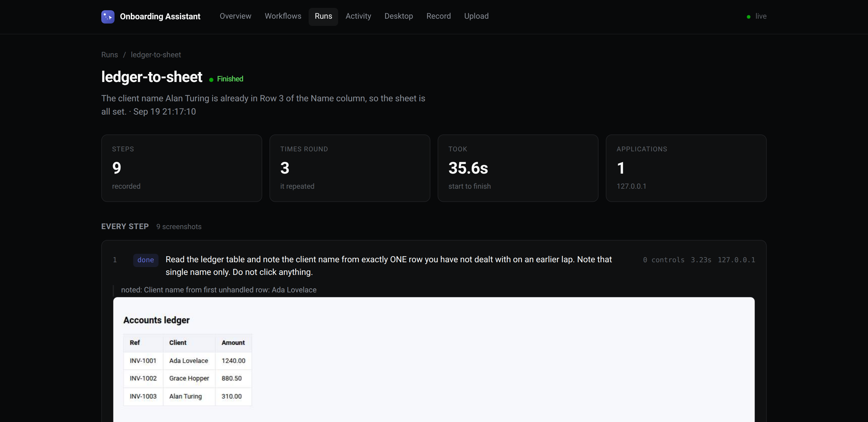Click the Alan Turing table cell
This screenshot has height=422, width=868.
point(189,396)
